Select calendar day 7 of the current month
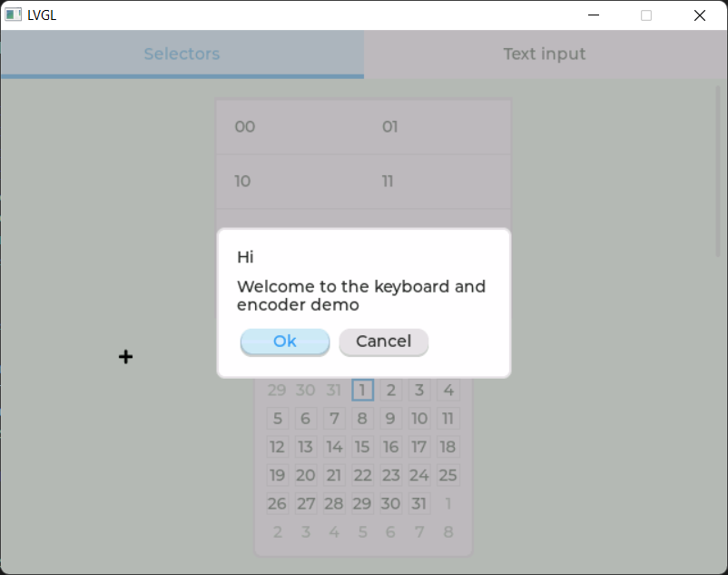Image resolution: width=728 pixels, height=575 pixels. tap(334, 419)
